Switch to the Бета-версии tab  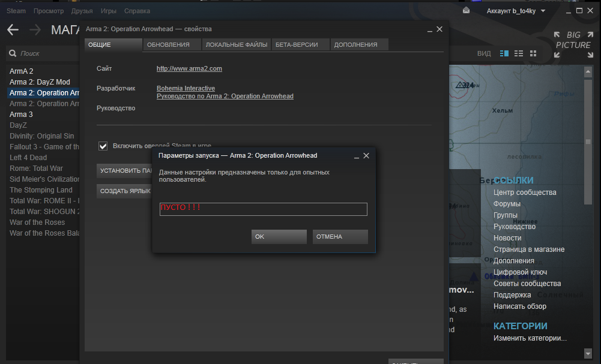(x=300, y=45)
